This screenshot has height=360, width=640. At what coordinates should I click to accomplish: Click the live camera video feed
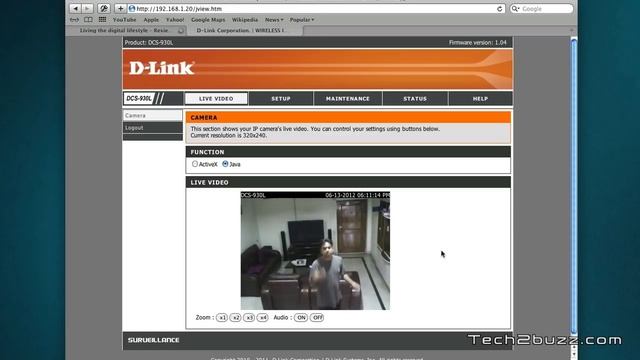(315, 251)
